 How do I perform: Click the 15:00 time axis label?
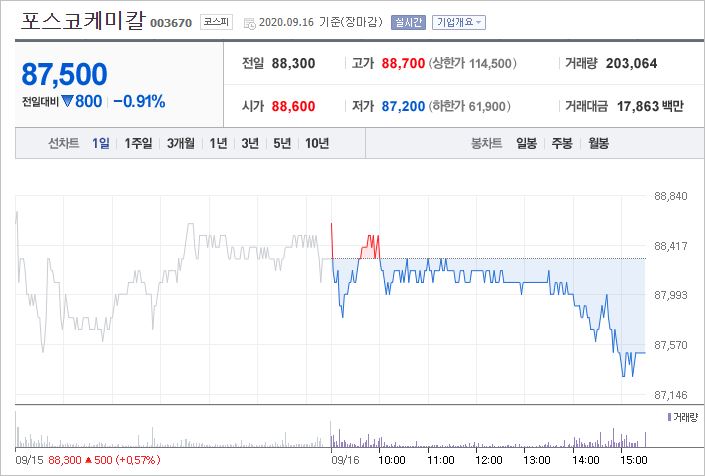633,460
